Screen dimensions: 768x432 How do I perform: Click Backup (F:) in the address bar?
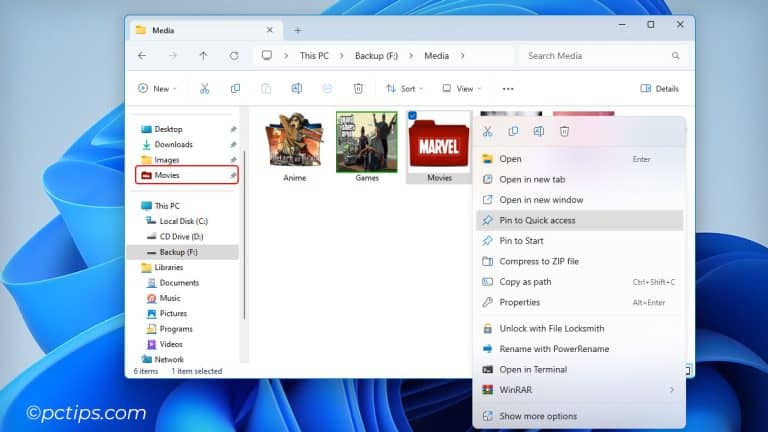[376, 56]
